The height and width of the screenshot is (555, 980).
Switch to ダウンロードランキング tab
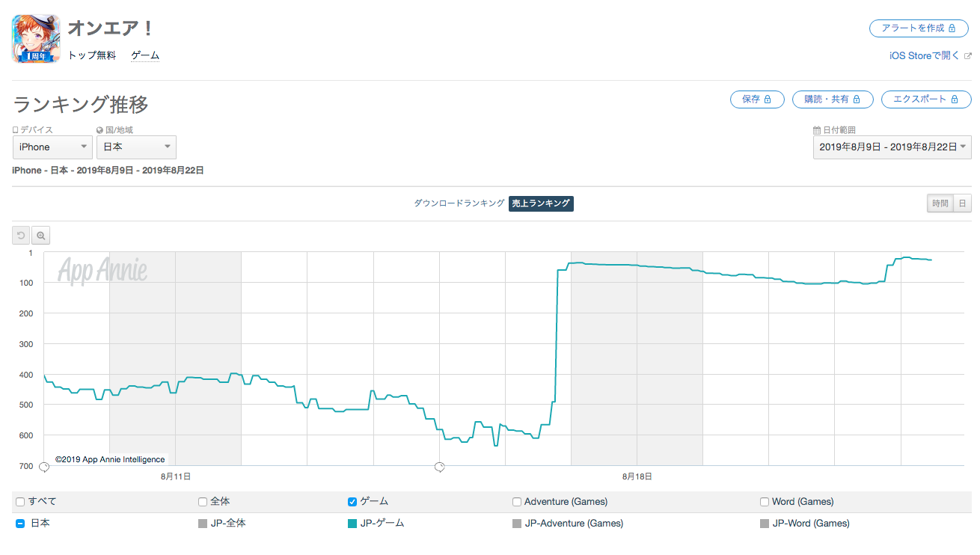point(459,203)
